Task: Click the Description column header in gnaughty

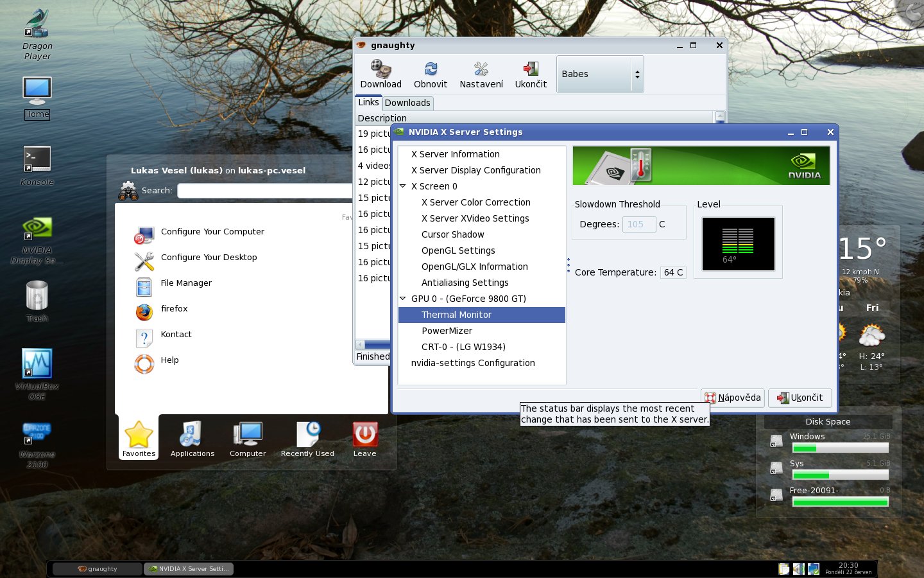Action: tap(535, 118)
